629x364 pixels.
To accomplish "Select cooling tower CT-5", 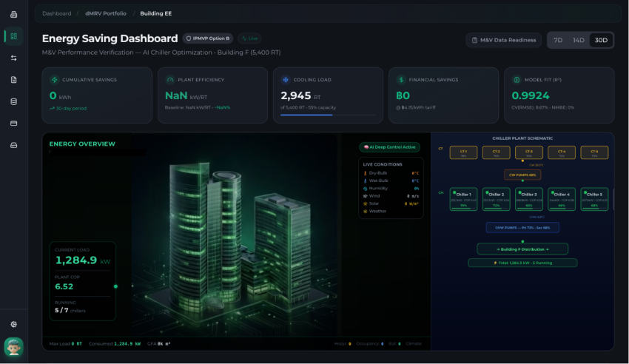I will 594,152.
